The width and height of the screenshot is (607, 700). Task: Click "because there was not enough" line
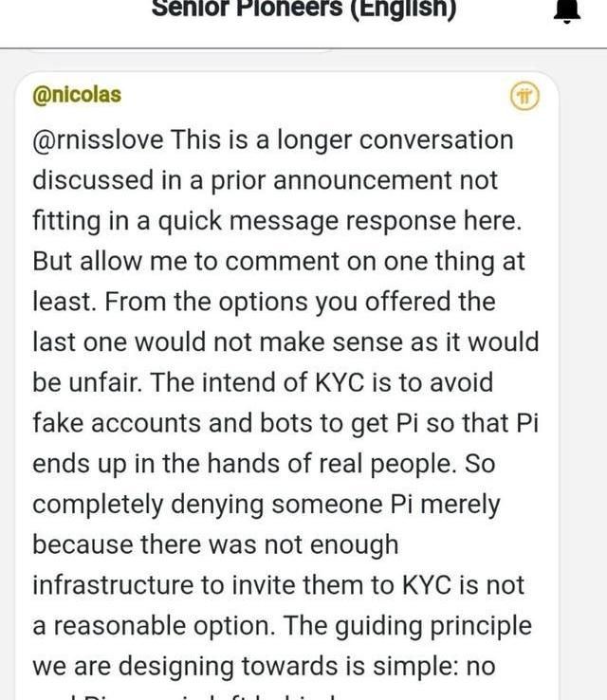[215, 545]
